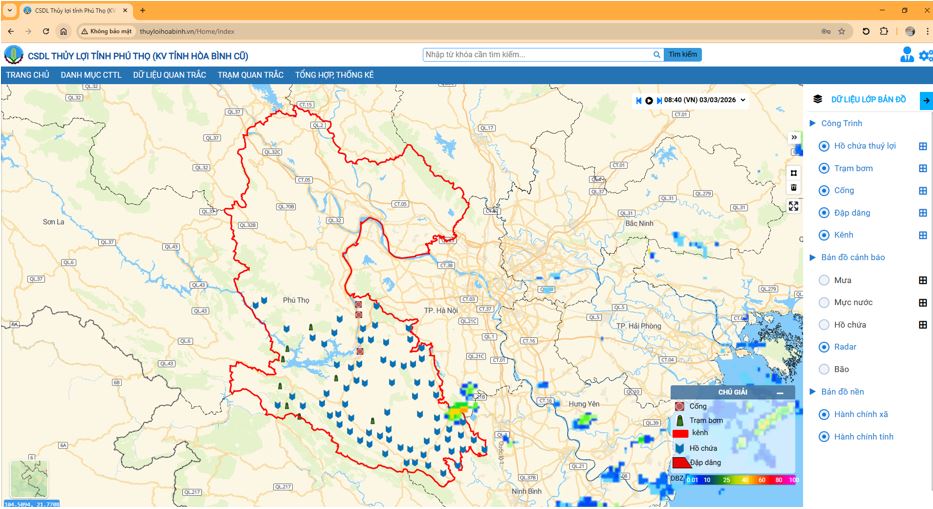The width and height of the screenshot is (933, 509).
Task: Enable the Mực nước warning layer
Action: 824,302
